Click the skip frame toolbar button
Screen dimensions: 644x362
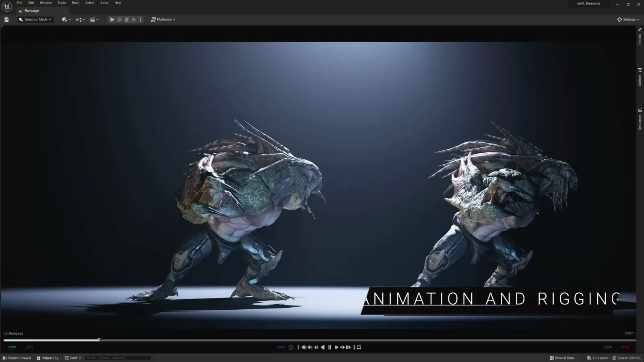[120, 19]
